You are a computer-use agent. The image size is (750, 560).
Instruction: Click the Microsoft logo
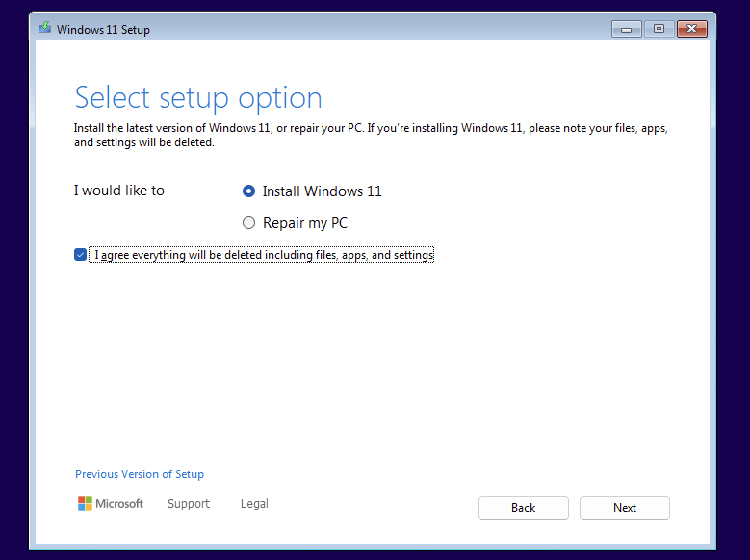point(111,504)
